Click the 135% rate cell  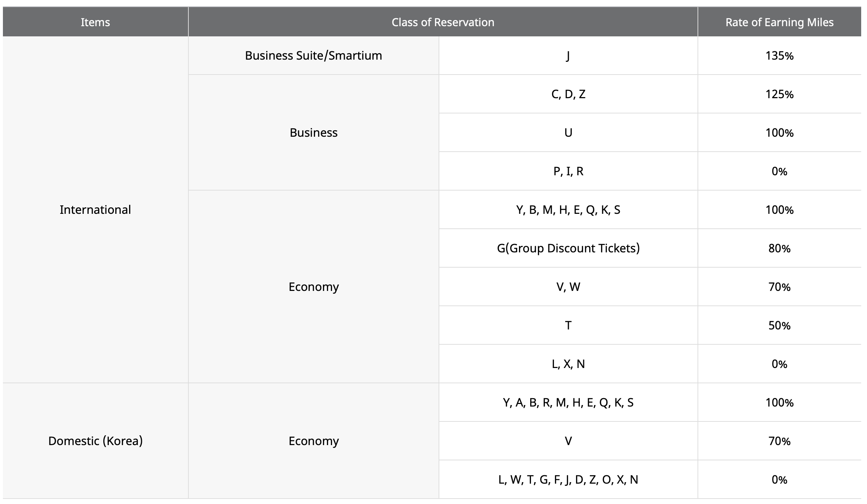click(779, 56)
